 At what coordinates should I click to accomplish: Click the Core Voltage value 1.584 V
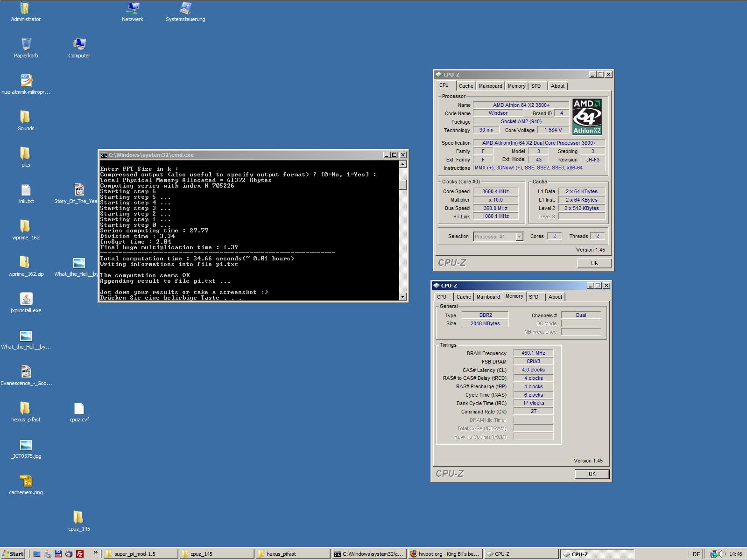pyautogui.click(x=553, y=130)
